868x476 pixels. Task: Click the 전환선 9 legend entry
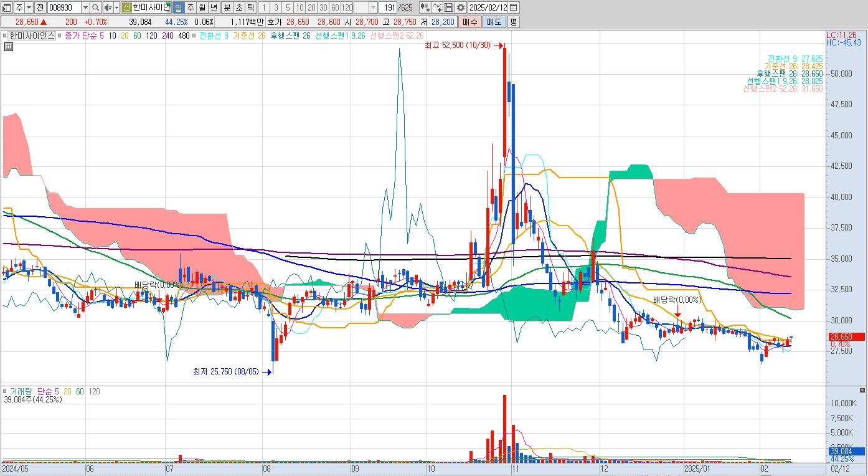pos(214,36)
